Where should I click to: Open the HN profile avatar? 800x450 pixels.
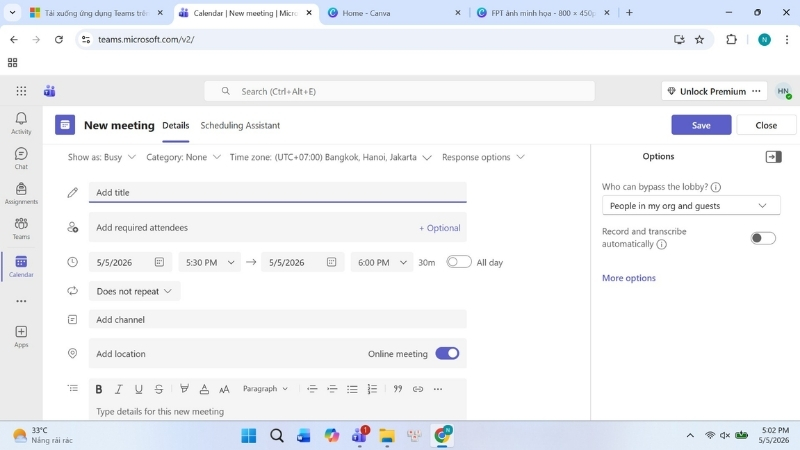(783, 91)
